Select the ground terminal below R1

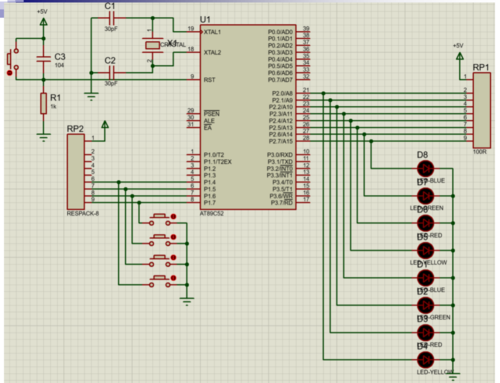(x=43, y=138)
